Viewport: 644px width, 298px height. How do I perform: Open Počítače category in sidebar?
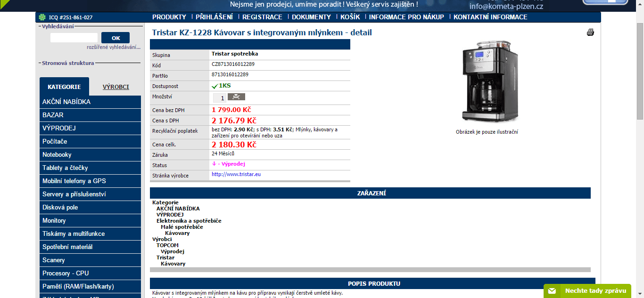click(90, 141)
